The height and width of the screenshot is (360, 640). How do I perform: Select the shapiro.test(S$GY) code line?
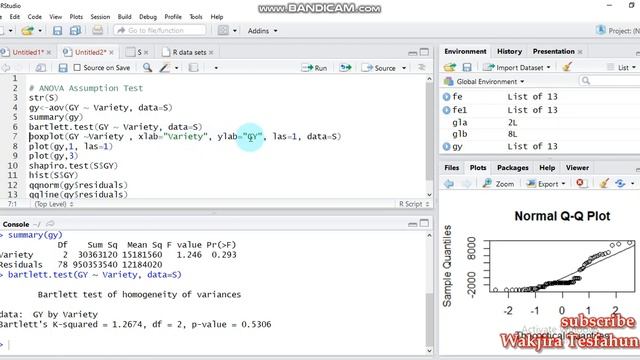[x=73, y=166]
